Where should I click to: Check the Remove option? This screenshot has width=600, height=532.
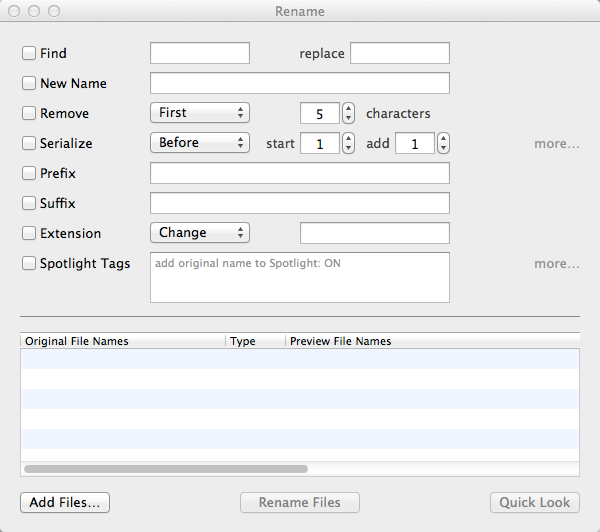click(x=29, y=113)
